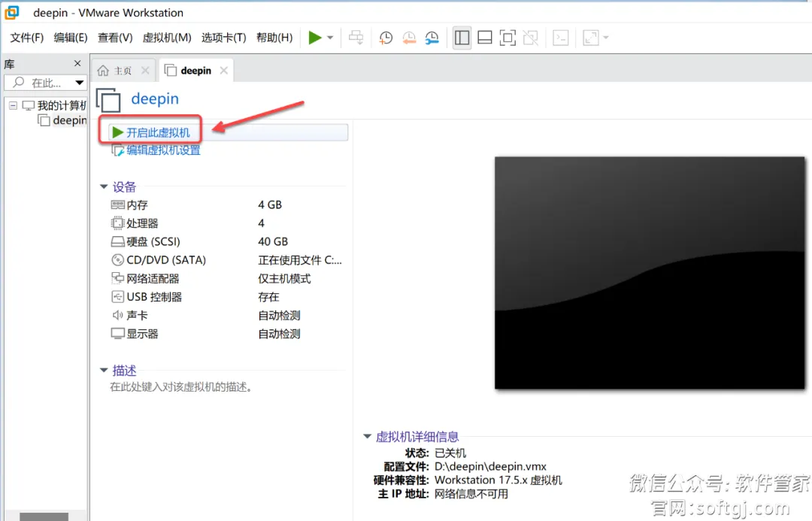
Task: Open the 帮助(H) menu
Action: coord(274,38)
